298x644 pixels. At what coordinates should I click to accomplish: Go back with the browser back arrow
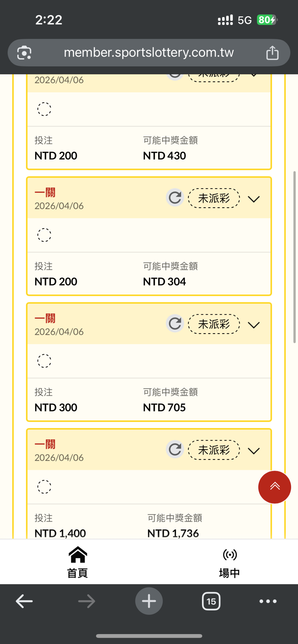[x=24, y=601]
